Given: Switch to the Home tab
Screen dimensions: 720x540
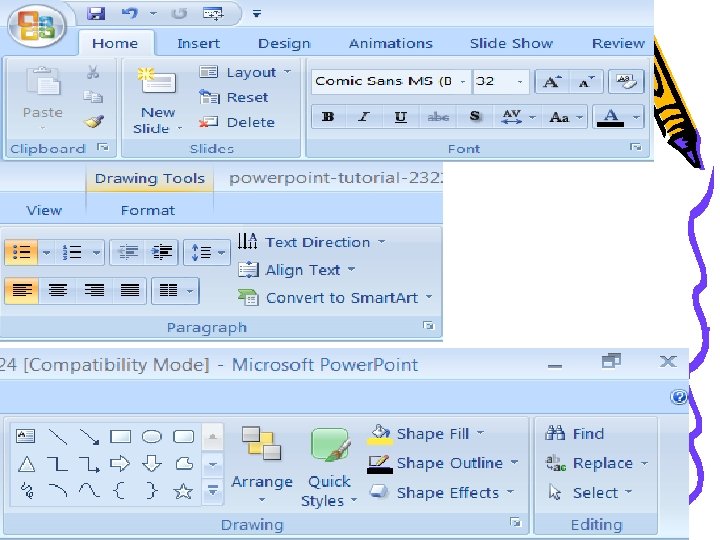Looking at the screenshot, I should click(x=115, y=43).
